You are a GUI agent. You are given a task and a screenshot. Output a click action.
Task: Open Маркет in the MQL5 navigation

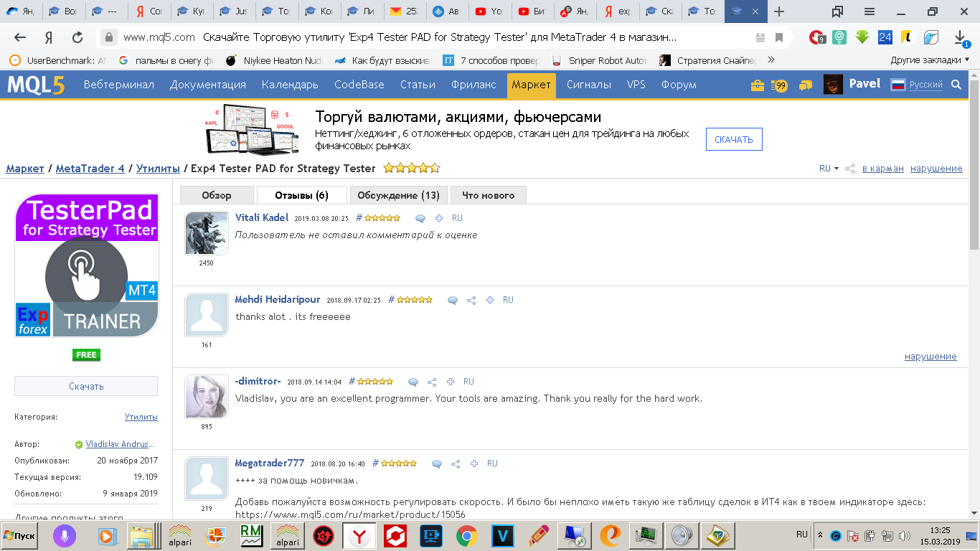click(532, 85)
